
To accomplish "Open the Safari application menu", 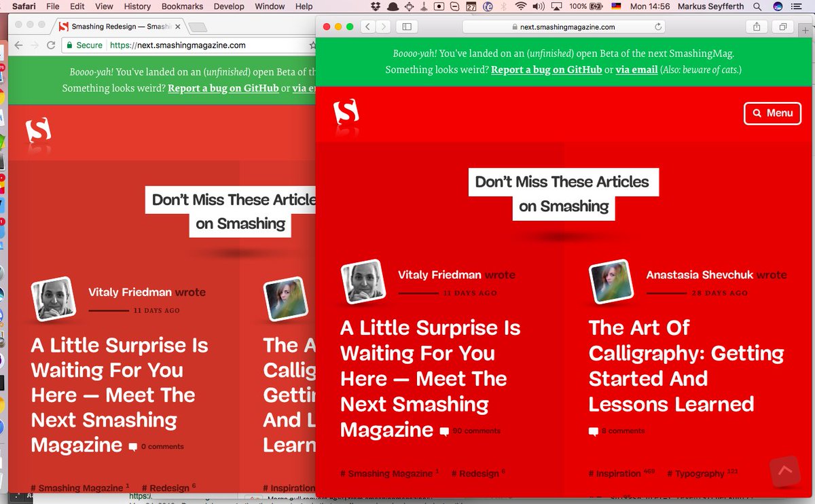I will pos(24,6).
